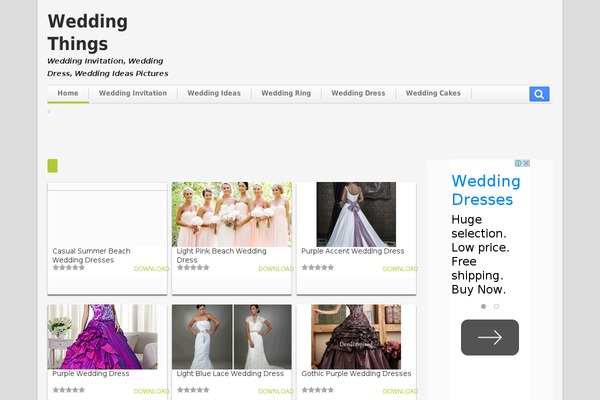Open the pink bridesmaids thumbnail image
600x400 pixels.
click(x=232, y=214)
